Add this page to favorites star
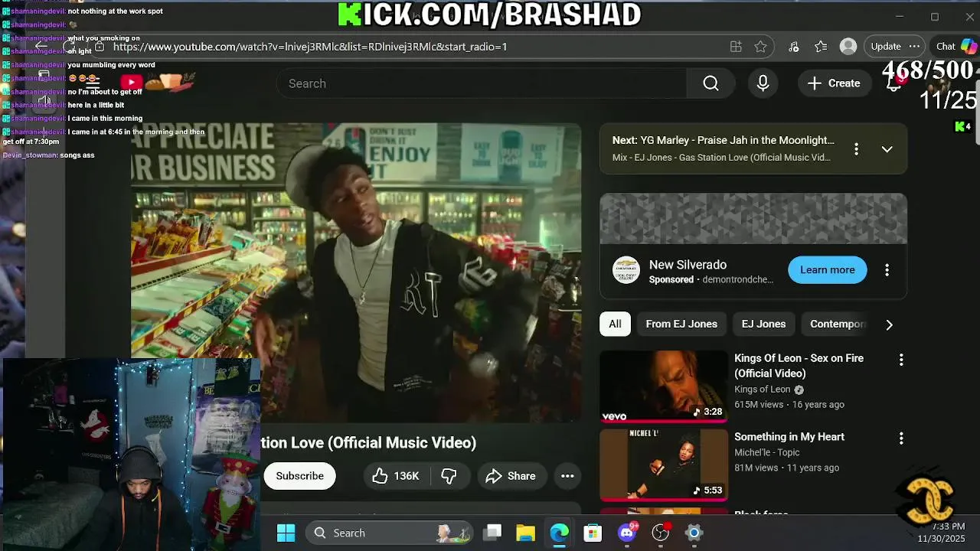This screenshot has height=551, width=980. (760, 47)
